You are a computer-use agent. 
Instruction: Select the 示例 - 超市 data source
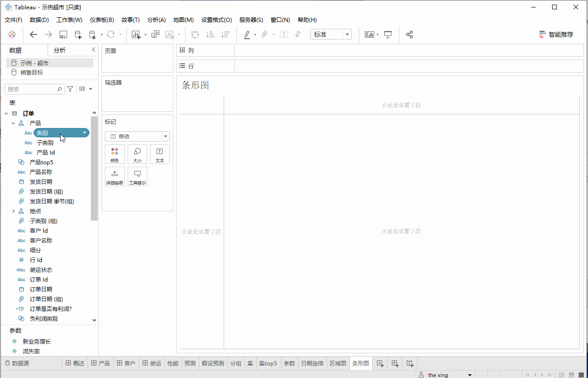coord(49,63)
